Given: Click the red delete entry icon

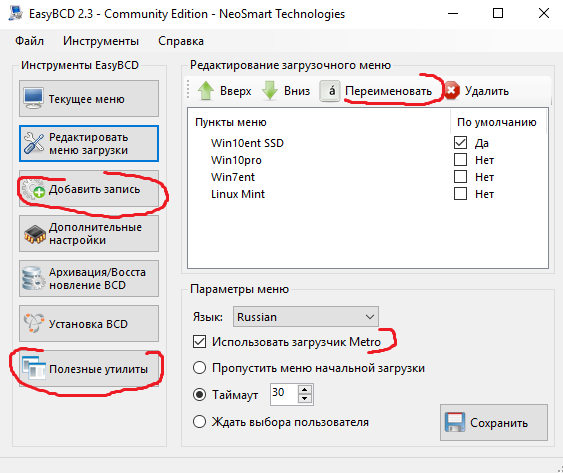Looking at the screenshot, I should tap(452, 91).
